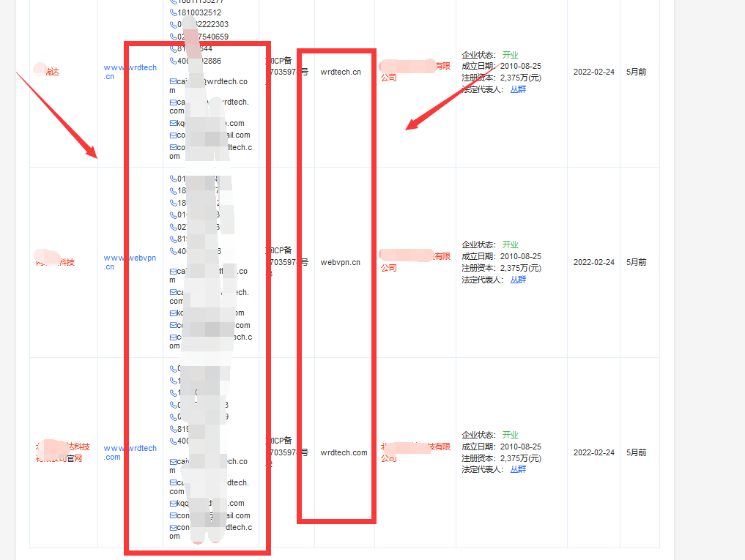Select domain text wrdtech.com
Image resolution: width=745 pixels, height=560 pixels.
click(344, 452)
